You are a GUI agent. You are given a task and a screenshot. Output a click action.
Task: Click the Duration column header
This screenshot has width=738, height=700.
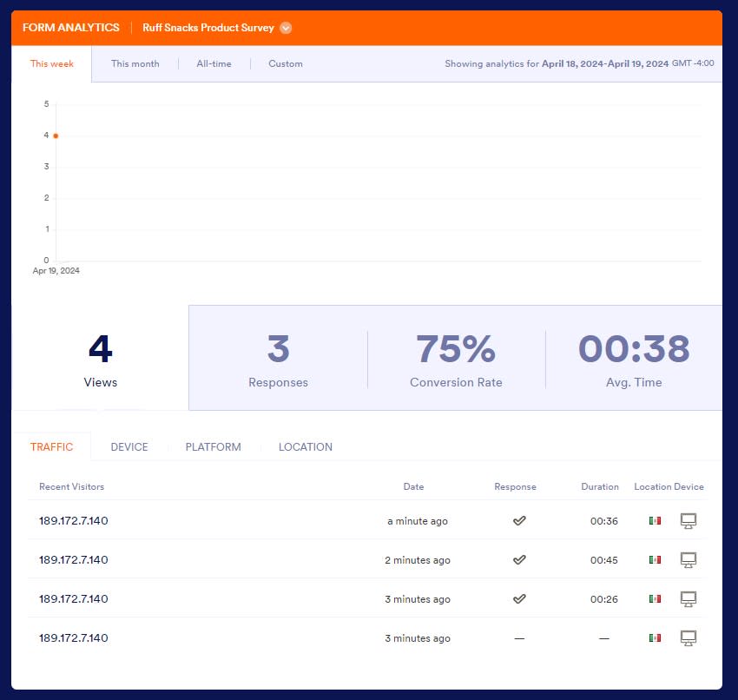point(600,486)
